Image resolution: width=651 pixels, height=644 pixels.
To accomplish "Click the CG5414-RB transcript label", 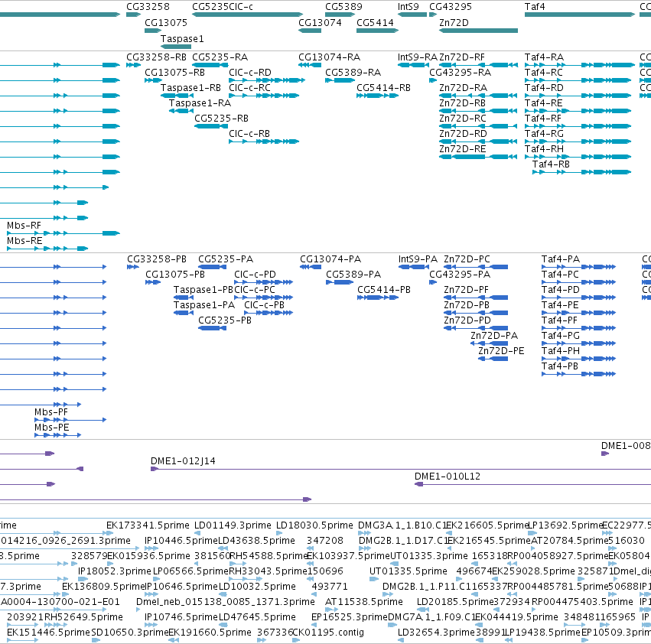I will click(383, 88).
